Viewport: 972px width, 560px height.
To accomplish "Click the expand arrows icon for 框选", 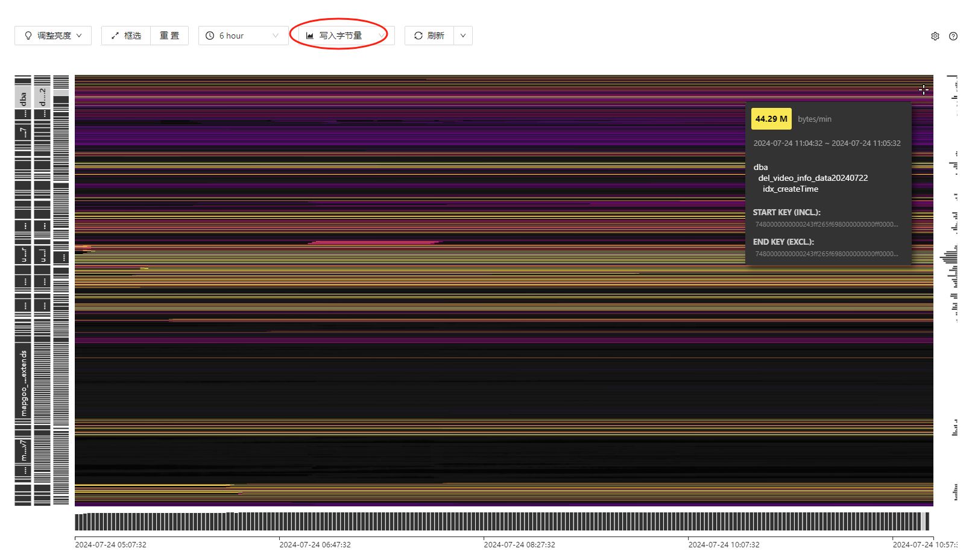I will (x=115, y=36).
